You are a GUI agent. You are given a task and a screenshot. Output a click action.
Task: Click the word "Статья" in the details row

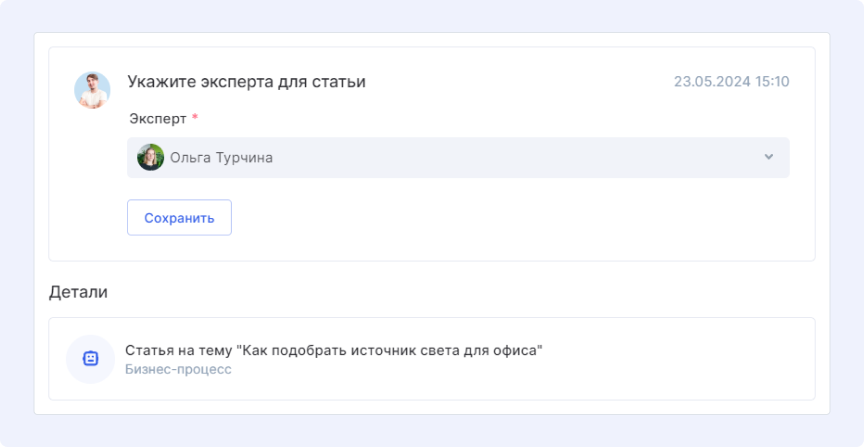(147, 350)
